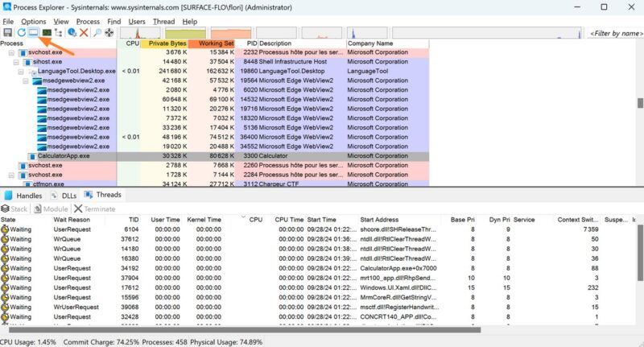This screenshot has height=347, width=644.
Task: Toggle the process tree view icon
Action: 59,32
